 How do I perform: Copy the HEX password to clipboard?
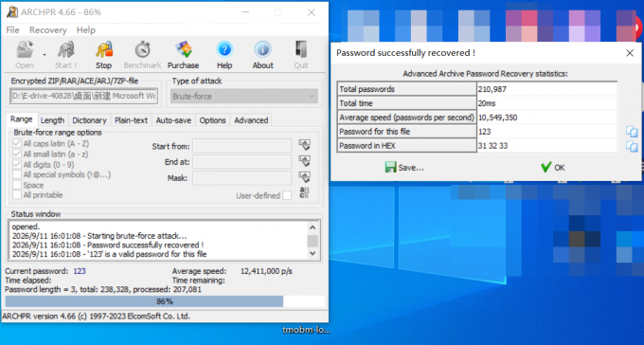(632, 146)
